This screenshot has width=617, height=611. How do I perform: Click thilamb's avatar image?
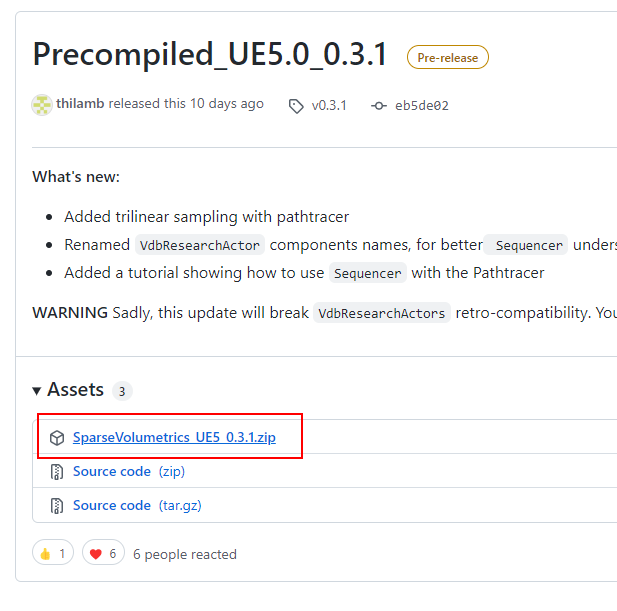tap(42, 104)
